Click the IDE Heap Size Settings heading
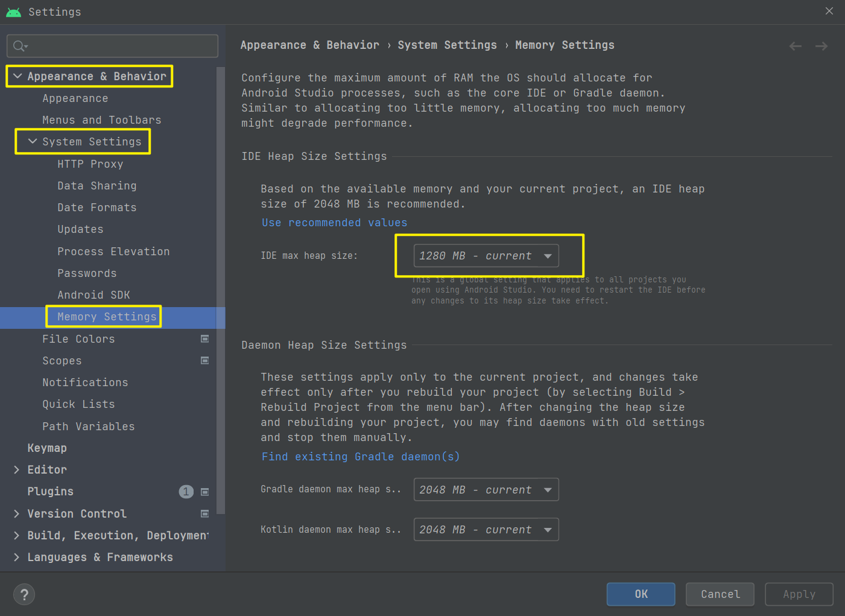845x616 pixels. (314, 156)
